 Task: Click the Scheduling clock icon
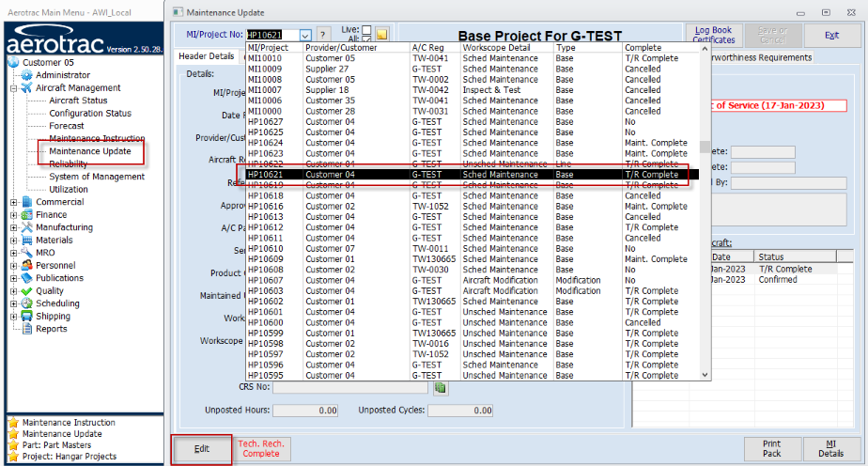pos(26,303)
